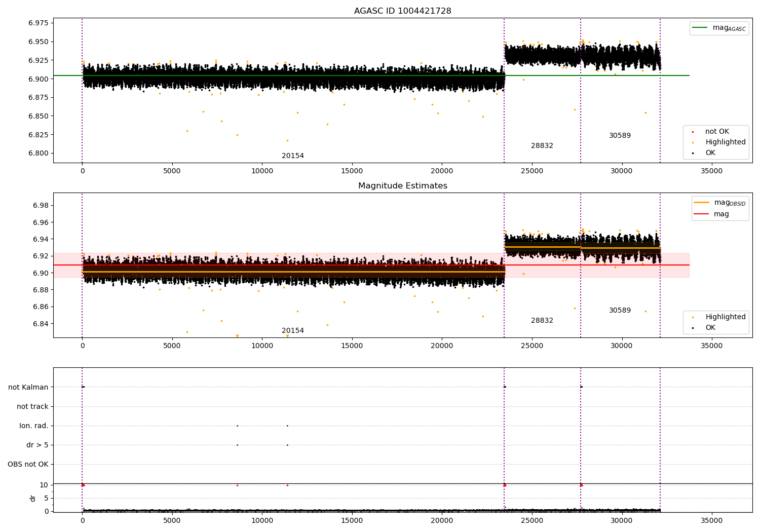Click the "AGASC ID 1004421728" plot title
This screenshot has height=532, width=760.
402,11
